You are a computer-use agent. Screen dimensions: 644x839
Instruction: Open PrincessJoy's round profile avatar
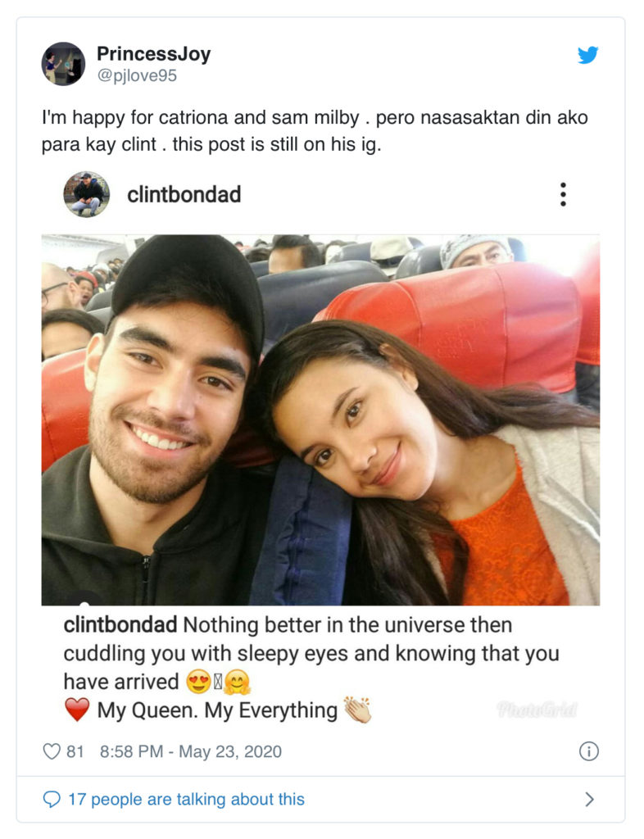[63, 64]
